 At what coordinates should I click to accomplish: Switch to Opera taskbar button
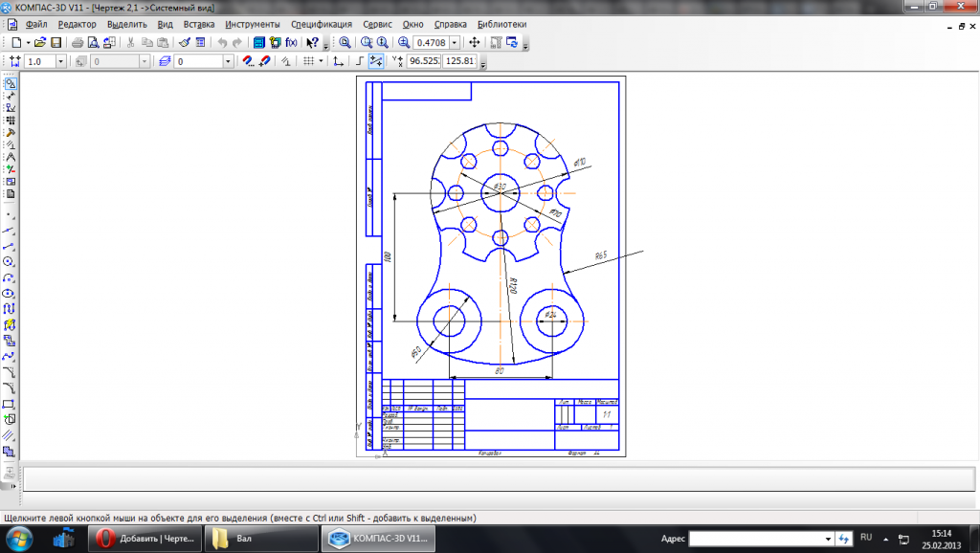pos(145,538)
